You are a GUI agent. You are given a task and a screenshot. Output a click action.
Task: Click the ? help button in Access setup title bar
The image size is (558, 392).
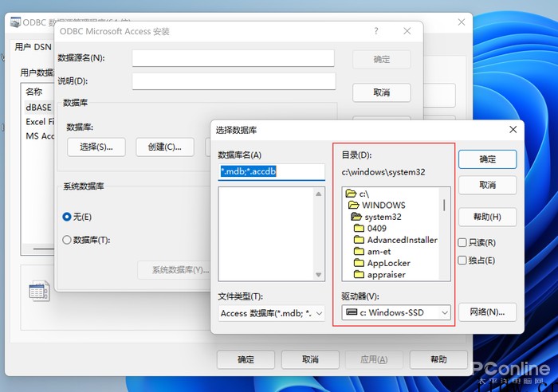click(x=376, y=31)
